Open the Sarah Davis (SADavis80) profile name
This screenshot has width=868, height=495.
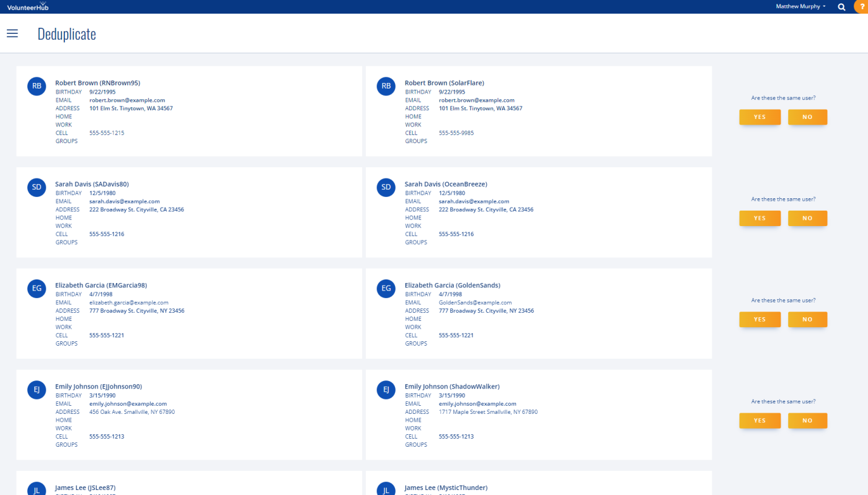click(x=92, y=184)
